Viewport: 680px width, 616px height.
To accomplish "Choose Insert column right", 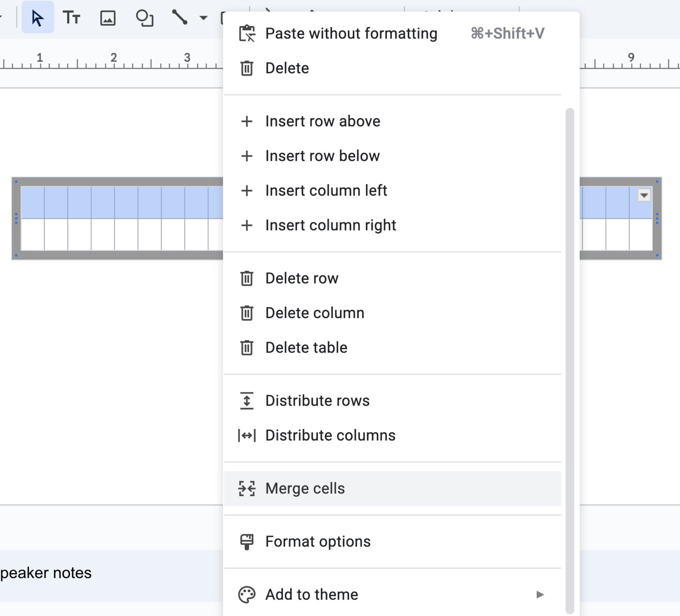I will point(392,225).
